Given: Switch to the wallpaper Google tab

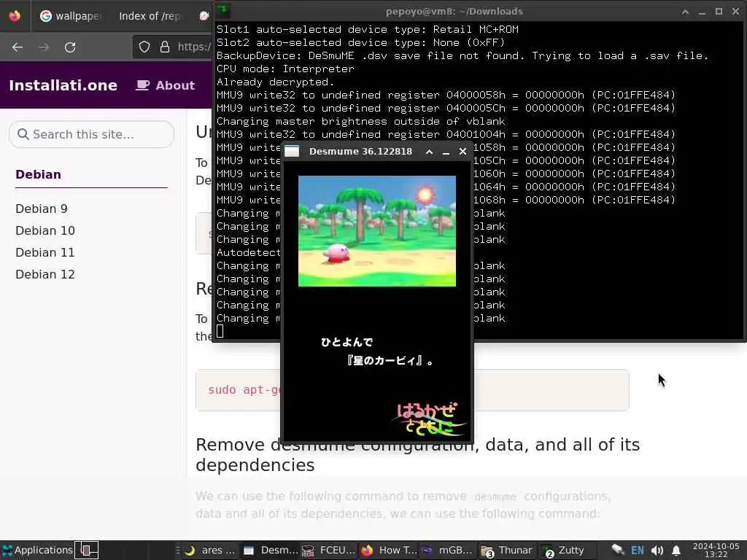Looking at the screenshot, I should click(69, 16).
